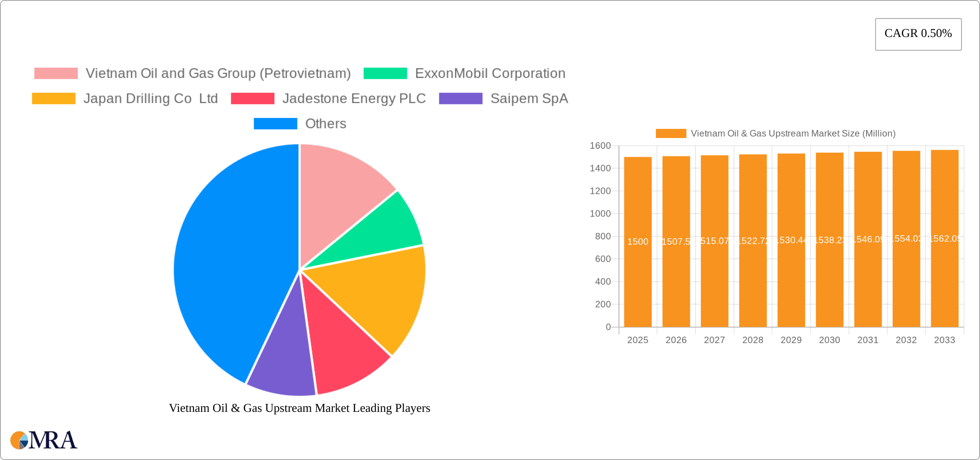Viewport: 980px width, 460px height.
Task: Click the 2027 bar in the chart
Action: pos(714,241)
